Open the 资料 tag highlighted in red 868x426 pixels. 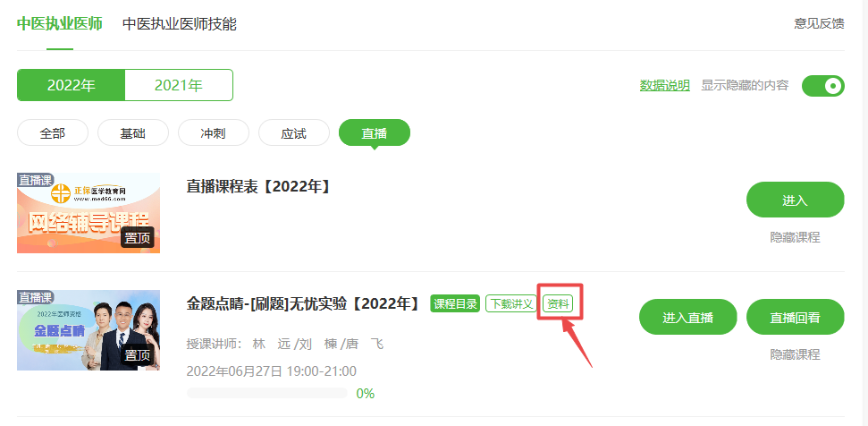pos(558,303)
